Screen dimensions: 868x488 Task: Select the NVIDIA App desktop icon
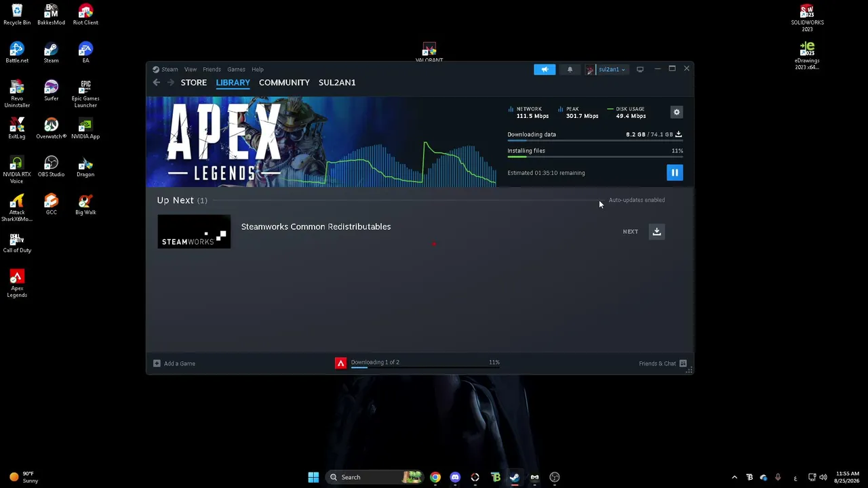point(85,129)
